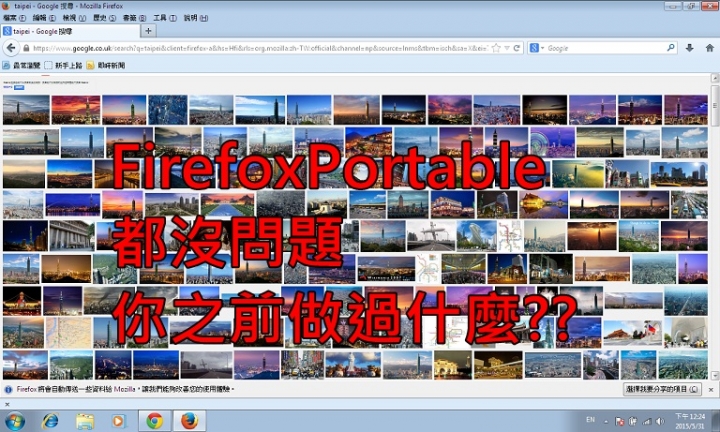Open a new tab with plus button

[148, 31]
